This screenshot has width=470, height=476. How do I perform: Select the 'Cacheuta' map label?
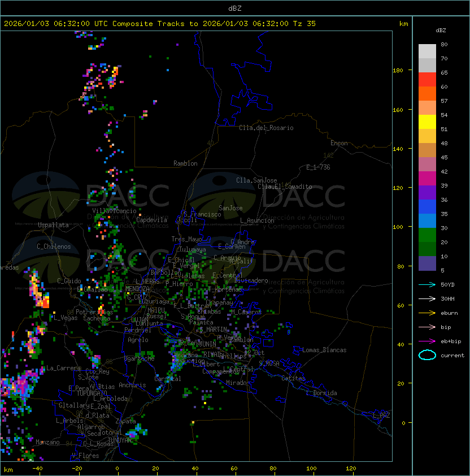(97, 318)
